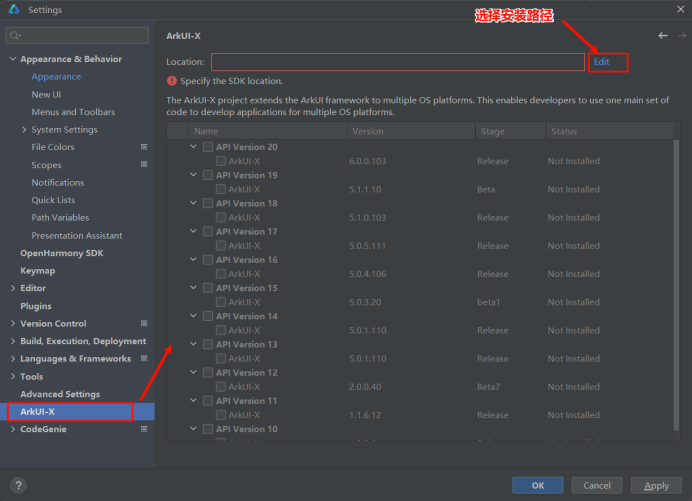The height and width of the screenshot is (501, 692).
Task: Open the New UI settings page
Action: [46, 94]
